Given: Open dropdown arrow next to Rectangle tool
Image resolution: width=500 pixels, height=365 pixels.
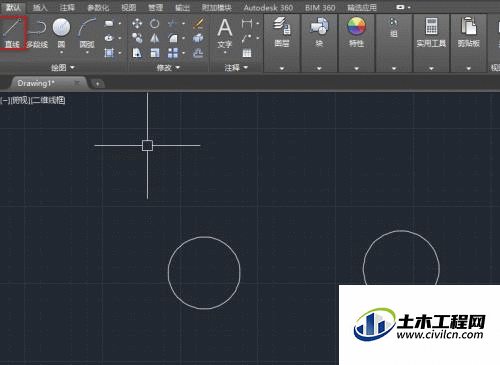Looking at the screenshot, I should (120, 23).
